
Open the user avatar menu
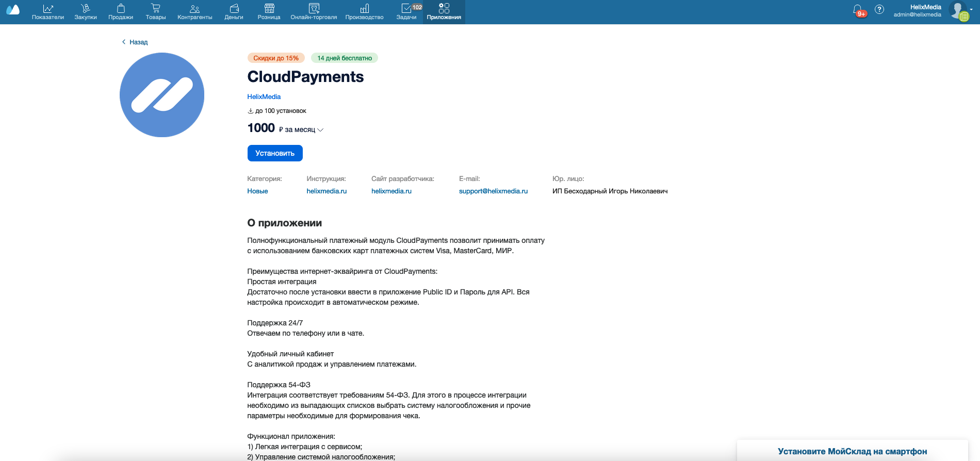tap(959, 10)
